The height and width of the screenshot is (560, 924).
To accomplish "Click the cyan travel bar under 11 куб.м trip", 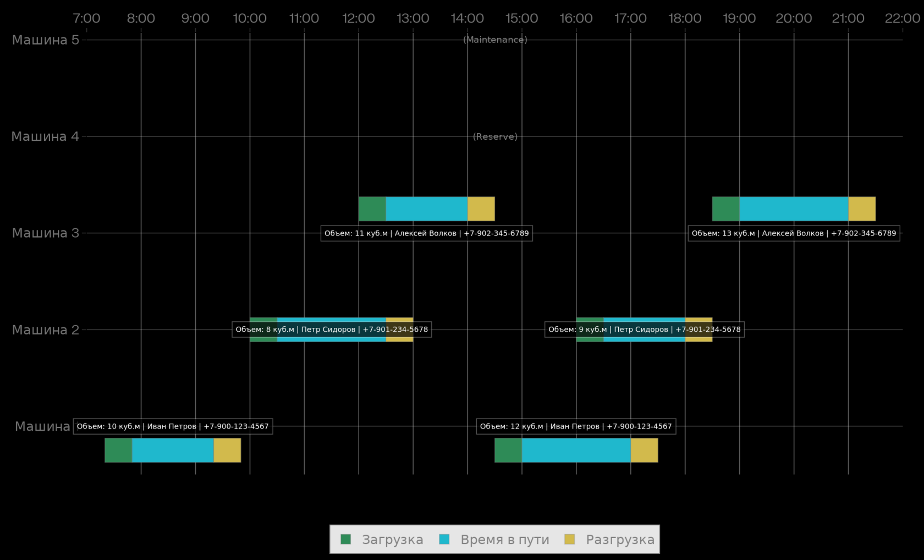I will (x=426, y=209).
